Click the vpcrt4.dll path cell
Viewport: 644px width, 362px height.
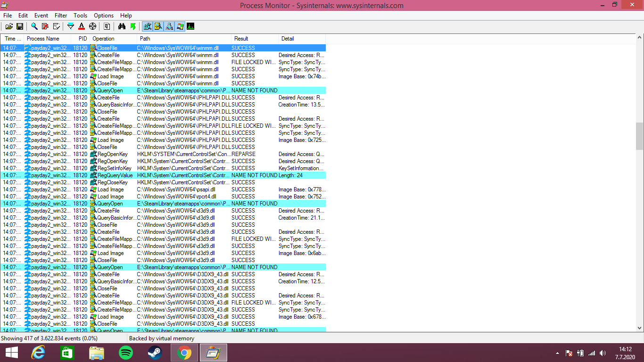pos(176,197)
